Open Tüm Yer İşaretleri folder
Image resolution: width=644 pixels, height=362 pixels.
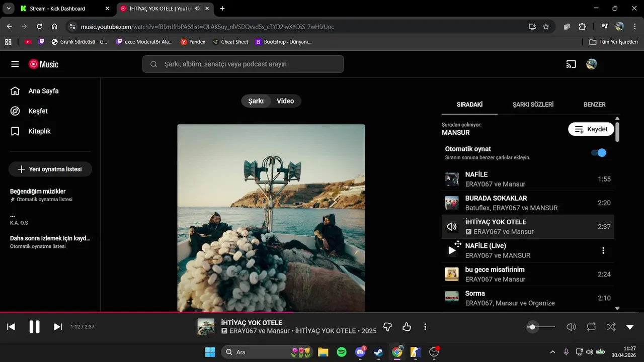click(x=614, y=42)
